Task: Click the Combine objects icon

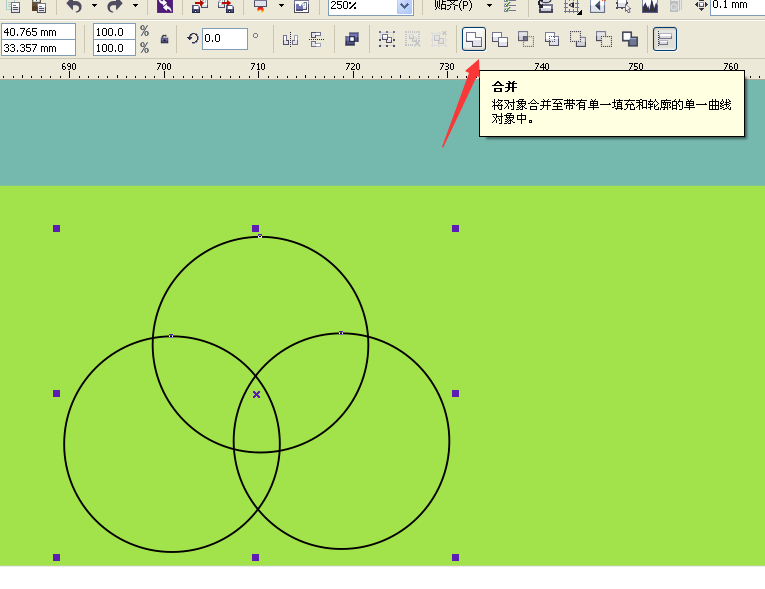Action: click(x=351, y=39)
